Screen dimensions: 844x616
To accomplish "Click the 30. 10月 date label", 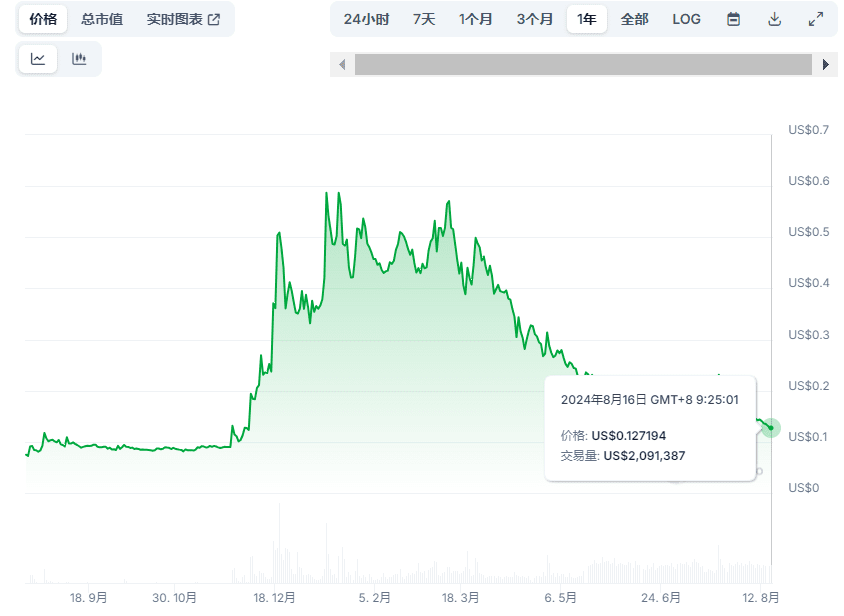I will tap(174, 598).
